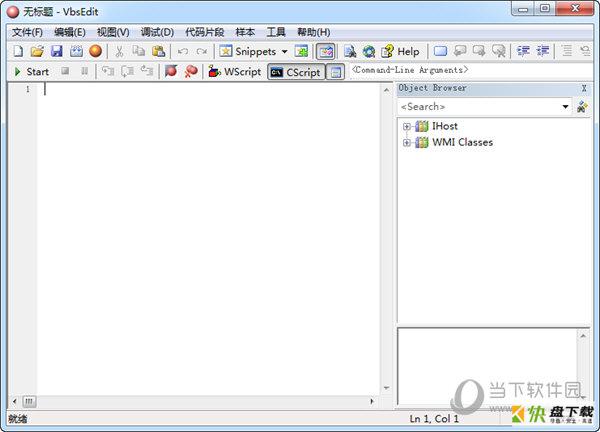Screen dimensions: 600x432
Task: Open the 视图(V) menu
Action: click(x=113, y=33)
